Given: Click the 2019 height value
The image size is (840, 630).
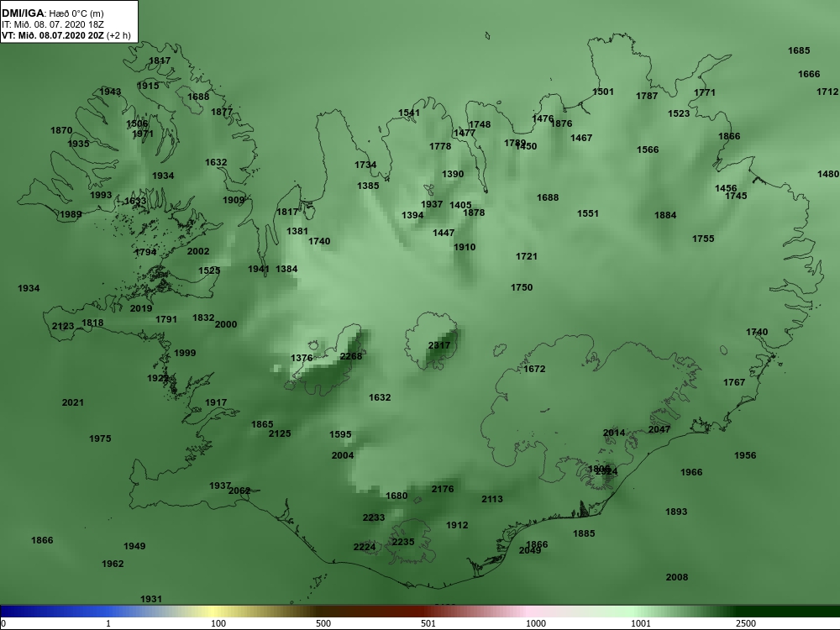Looking at the screenshot, I should pyautogui.click(x=141, y=308).
